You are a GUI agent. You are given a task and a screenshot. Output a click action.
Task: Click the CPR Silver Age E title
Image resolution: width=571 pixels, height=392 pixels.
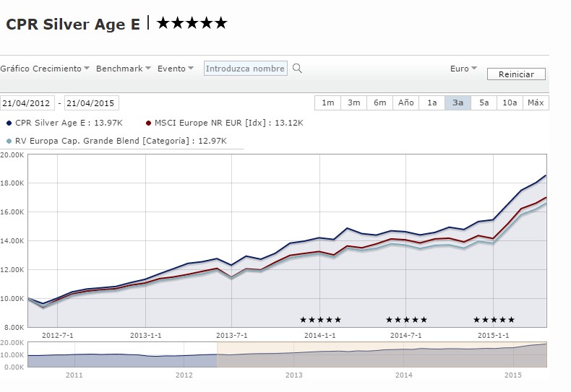(73, 25)
